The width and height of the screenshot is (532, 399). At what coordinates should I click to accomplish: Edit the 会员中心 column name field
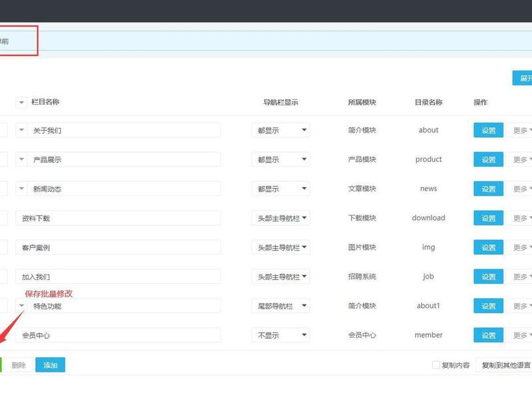(118, 335)
